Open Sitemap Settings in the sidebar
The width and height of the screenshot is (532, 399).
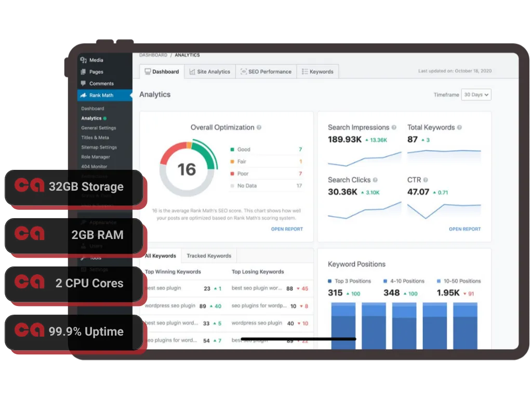pos(99,147)
